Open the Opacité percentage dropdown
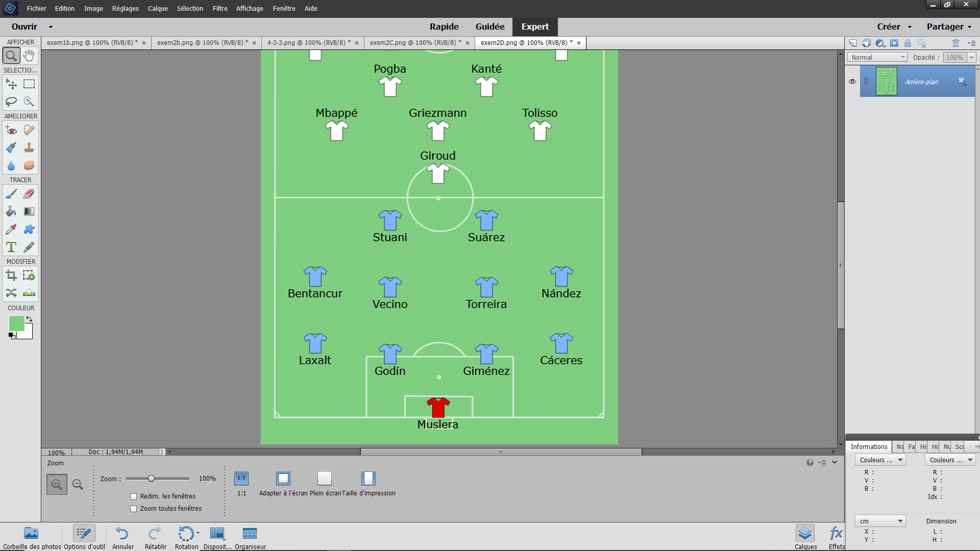This screenshot has height=551, width=980. pyautogui.click(x=971, y=57)
